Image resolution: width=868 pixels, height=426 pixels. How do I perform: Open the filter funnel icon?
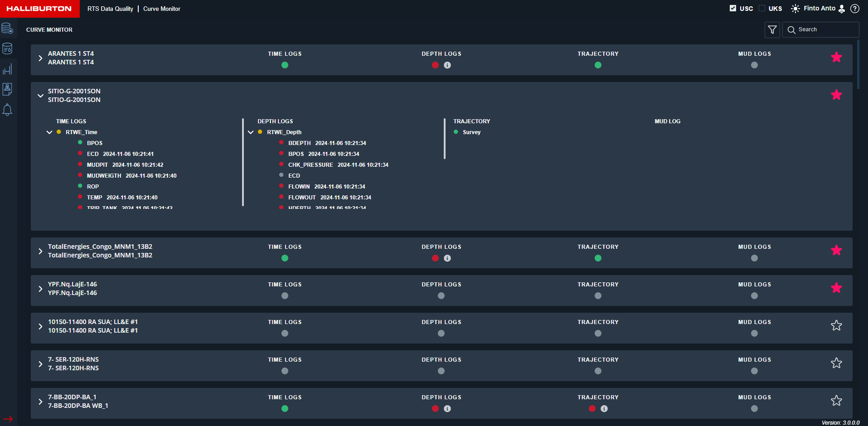click(772, 30)
